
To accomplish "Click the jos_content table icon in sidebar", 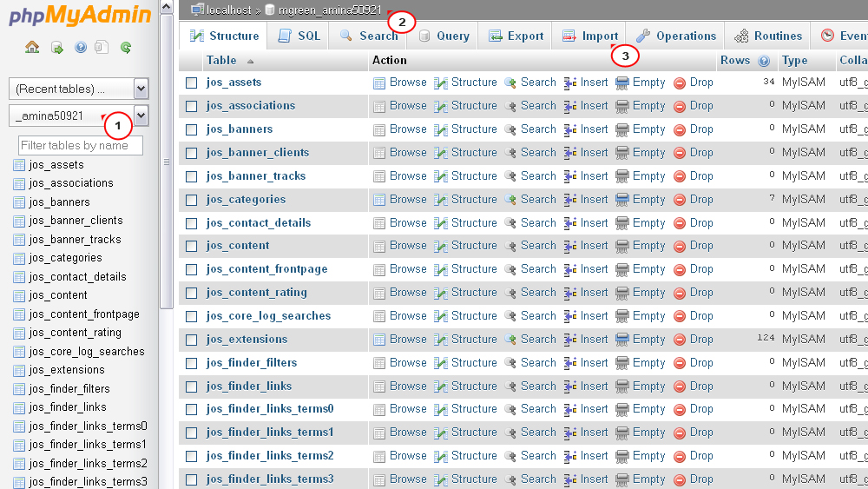I will pos(19,295).
